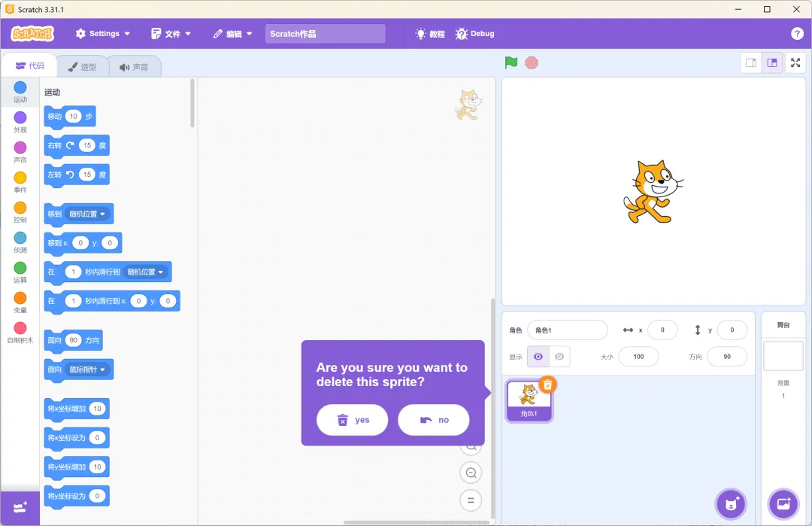Screen dimensions: 812x526
Task: Select the 角色1 sprite thumbnail
Action: point(529,400)
